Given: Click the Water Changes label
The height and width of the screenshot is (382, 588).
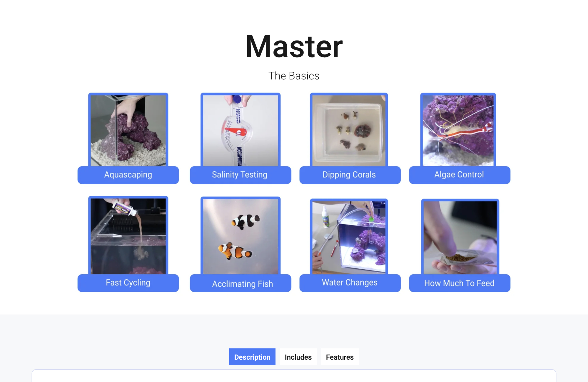Looking at the screenshot, I should (x=350, y=283).
